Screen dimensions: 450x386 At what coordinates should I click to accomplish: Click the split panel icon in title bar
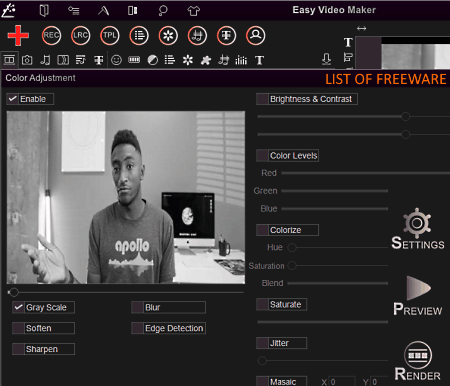click(x=133, y=11)
